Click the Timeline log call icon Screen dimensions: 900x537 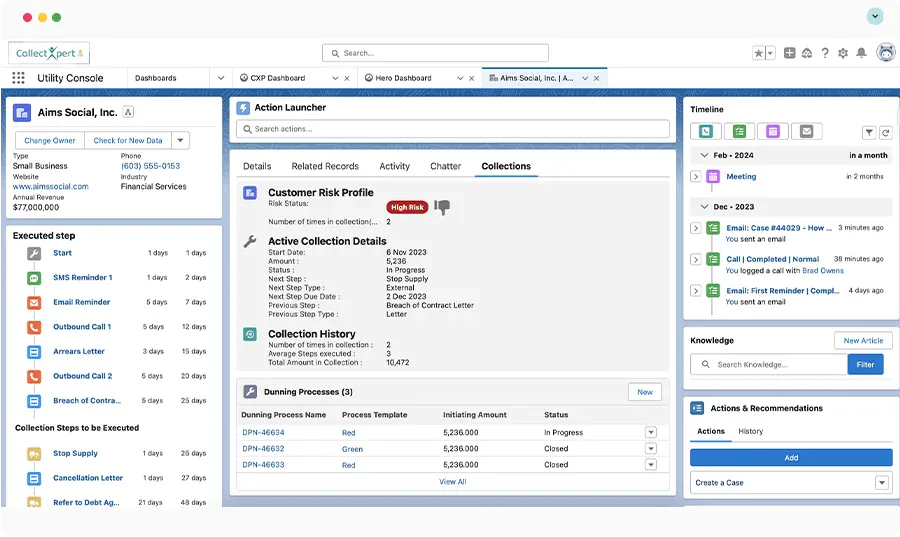[705, 131]
